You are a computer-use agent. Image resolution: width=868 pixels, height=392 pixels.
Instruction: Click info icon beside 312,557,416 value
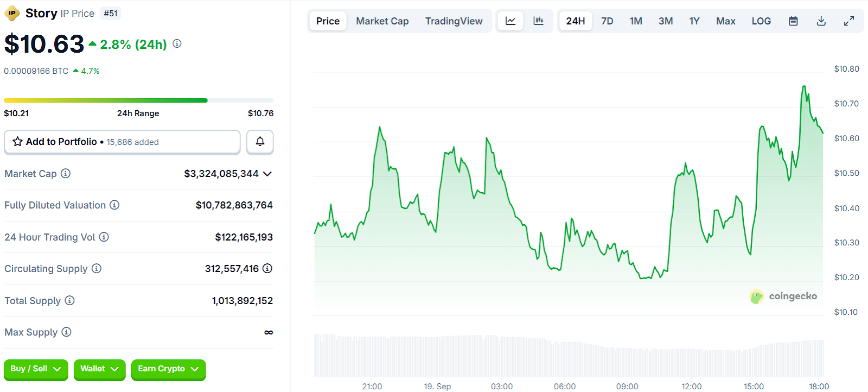[x=267, y=268]
